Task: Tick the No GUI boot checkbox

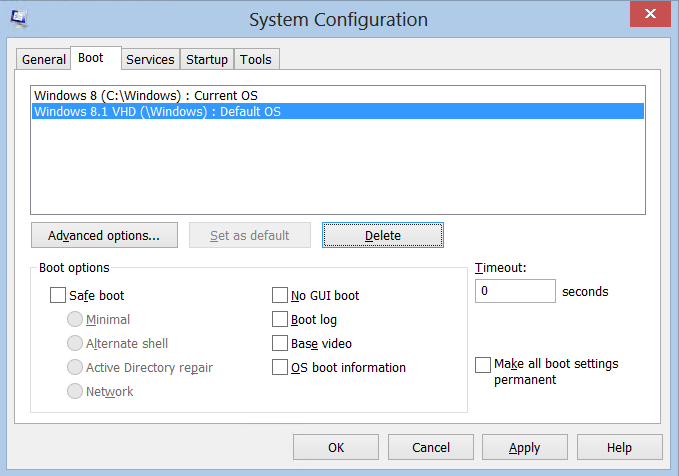Action: click(280, 295)
